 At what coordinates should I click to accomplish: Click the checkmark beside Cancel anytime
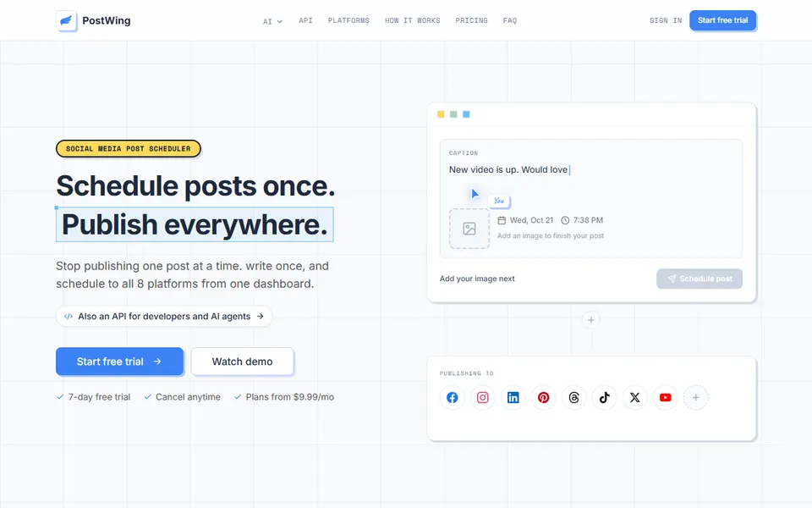point(147,397)
